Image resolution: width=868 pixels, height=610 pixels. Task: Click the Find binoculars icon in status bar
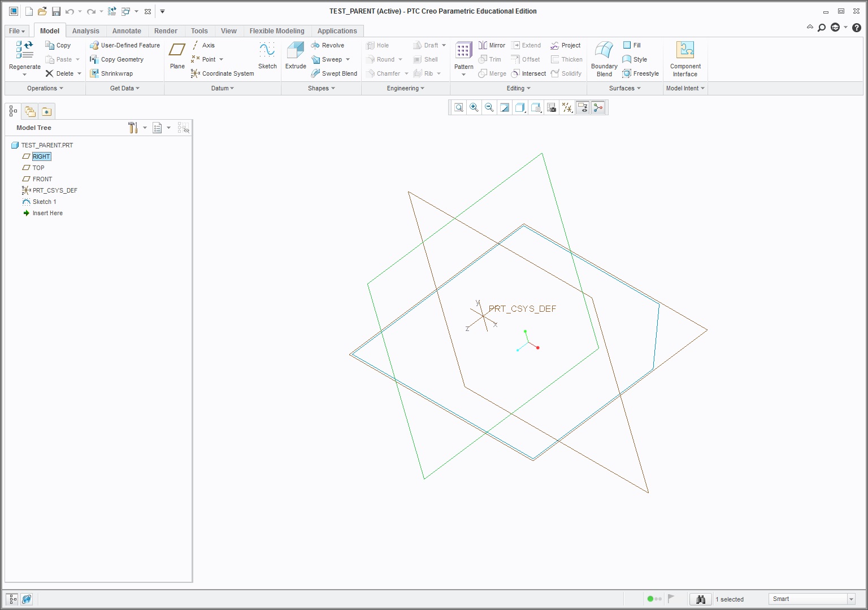point(701,599)
